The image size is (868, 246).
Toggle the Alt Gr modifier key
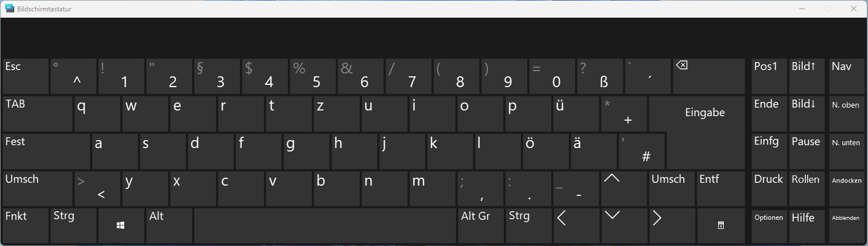click(x=480, y=225)
